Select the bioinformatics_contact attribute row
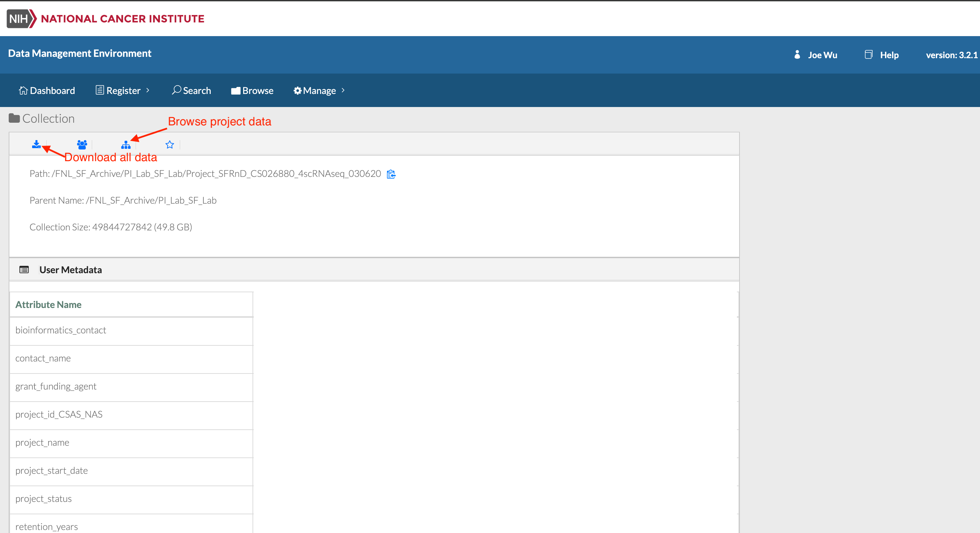This screenshot has width=980, height=533. (61, 330)
